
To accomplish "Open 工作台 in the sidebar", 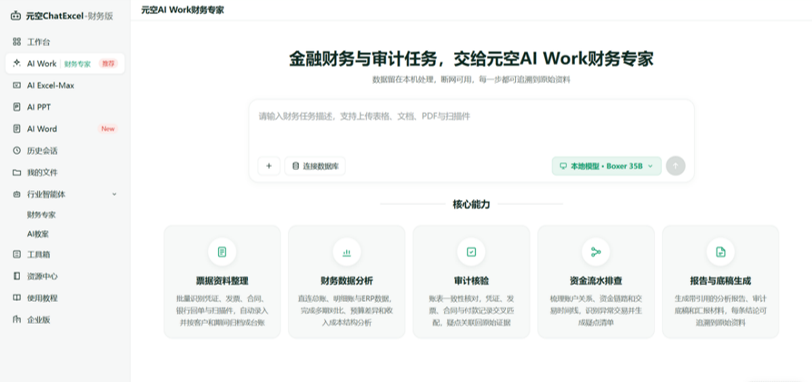I will pos(65,42).
